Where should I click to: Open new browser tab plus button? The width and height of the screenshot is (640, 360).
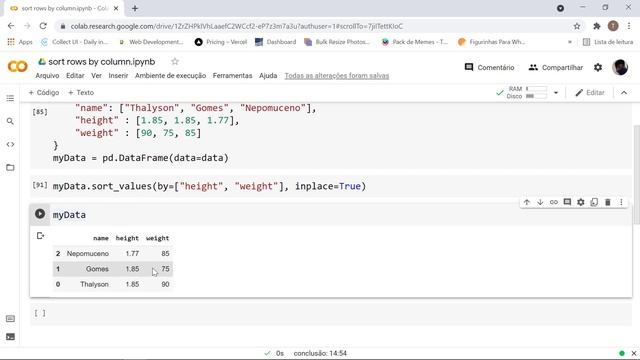[x=135, y=8]
